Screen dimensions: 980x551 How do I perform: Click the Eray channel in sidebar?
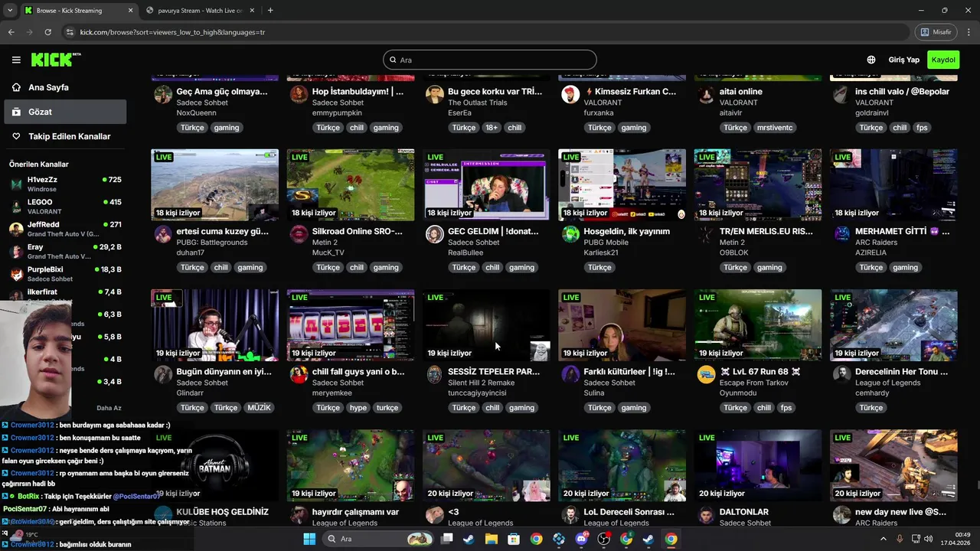66,252
